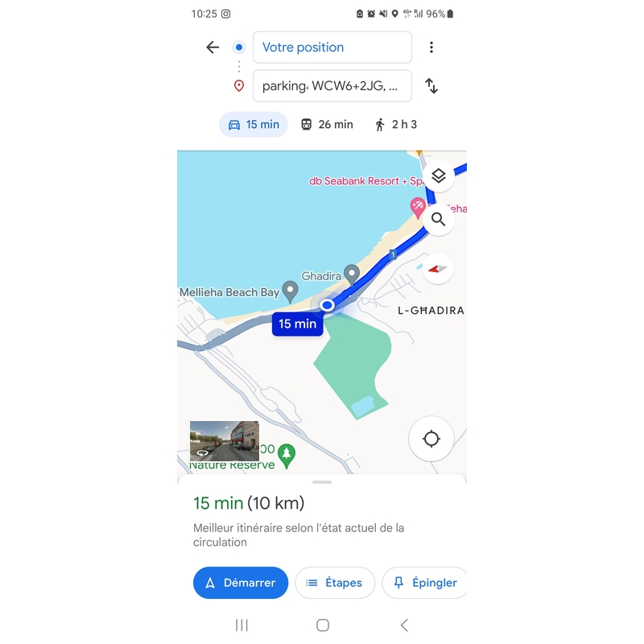Edit the Votre position field
Screen dimensions: 644x644
tap(332, 47)
